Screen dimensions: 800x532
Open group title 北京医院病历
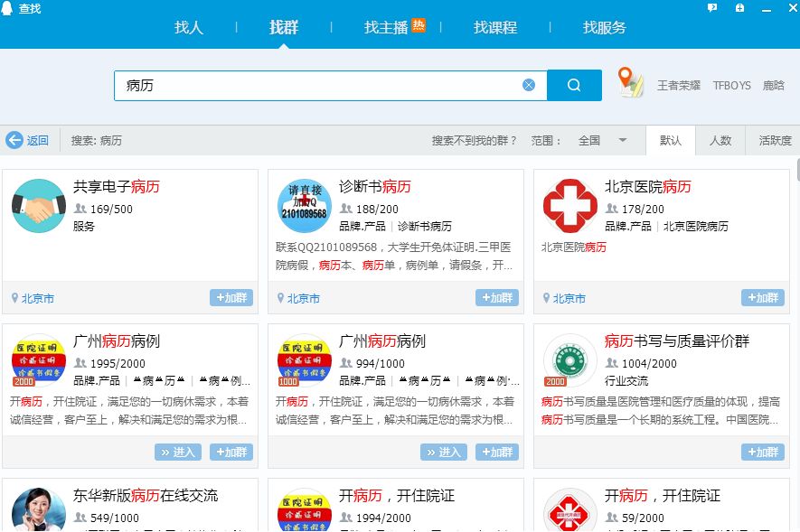(x=648, y=186)
